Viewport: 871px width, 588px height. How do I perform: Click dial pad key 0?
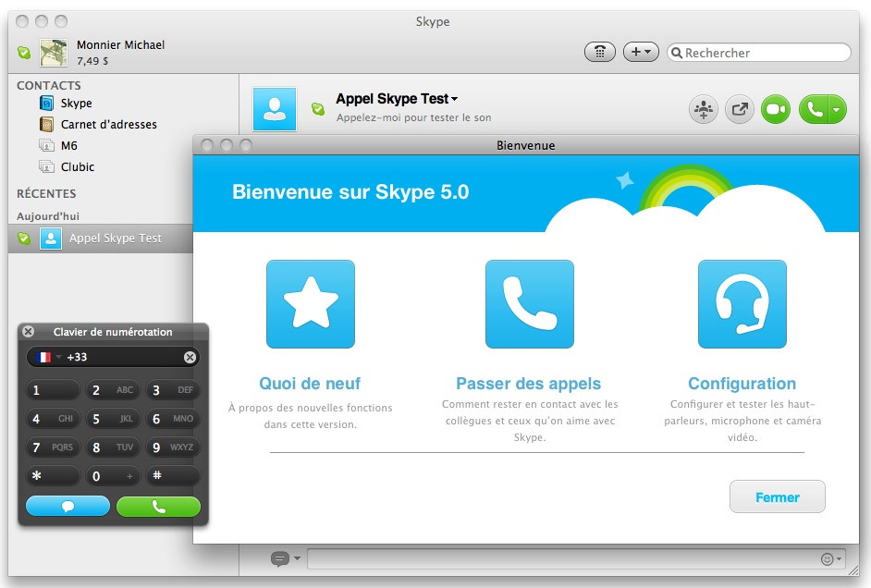[113, 476]
